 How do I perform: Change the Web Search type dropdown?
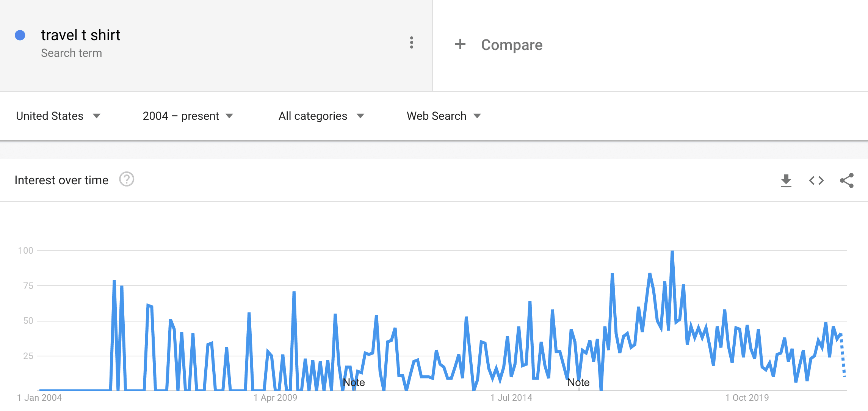coord(444,116)
